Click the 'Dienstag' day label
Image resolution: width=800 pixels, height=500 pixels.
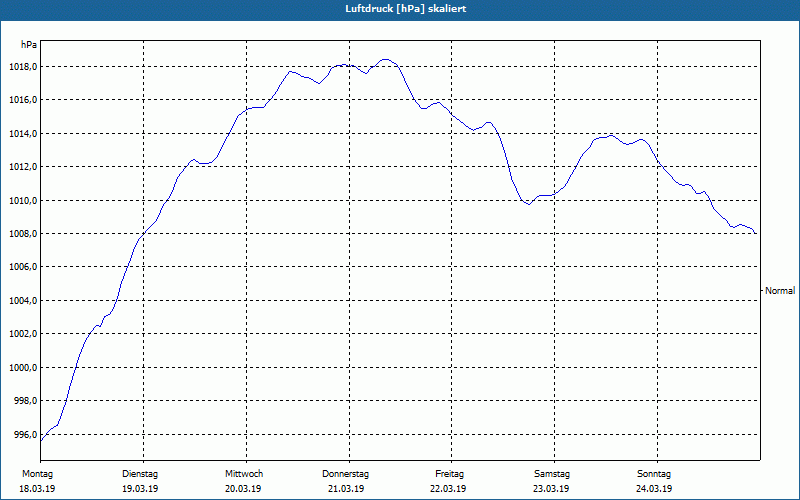[x=140, y=474]
